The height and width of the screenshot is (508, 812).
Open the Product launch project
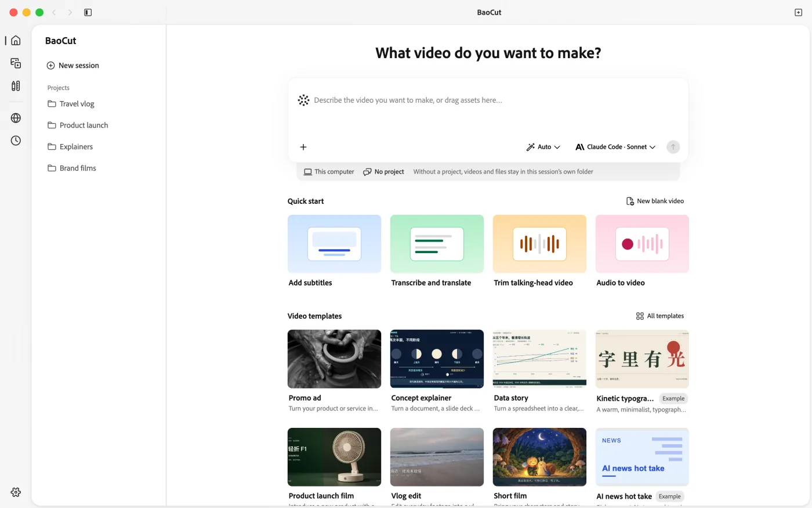(78, 125)
